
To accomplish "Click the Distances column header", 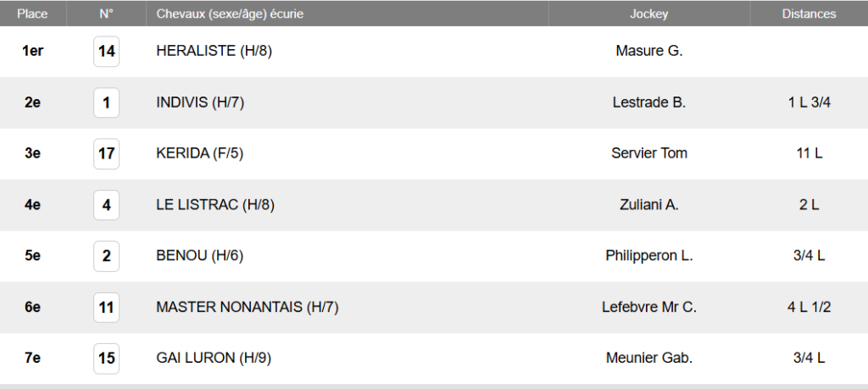I will click(x=809, y=14).
